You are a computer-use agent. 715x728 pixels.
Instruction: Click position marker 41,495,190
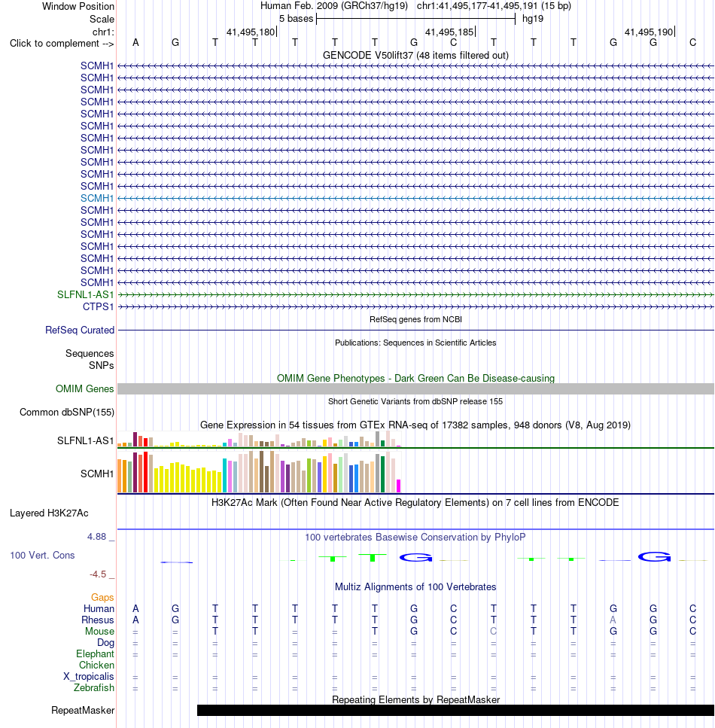649,32
